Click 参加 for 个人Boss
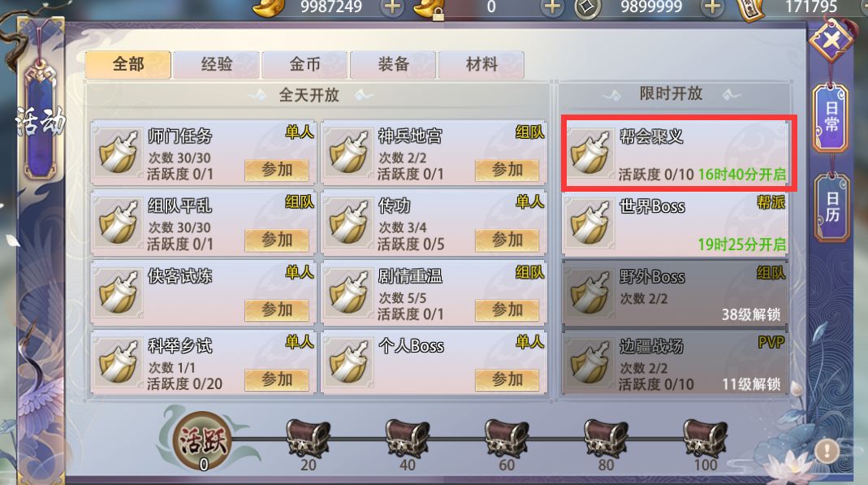The width and height of the screenshot is (868, 485). tap(507, 380)
